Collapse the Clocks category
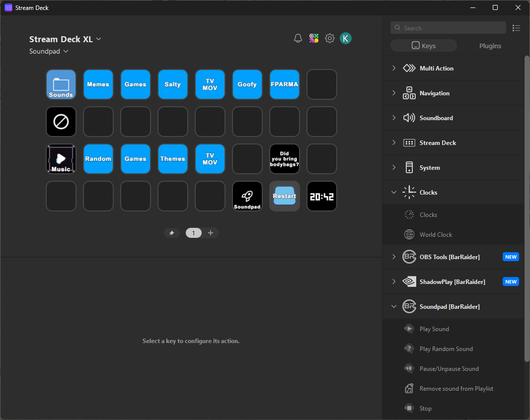This screenshot has height=420, width=530. (x=454, y=192)
